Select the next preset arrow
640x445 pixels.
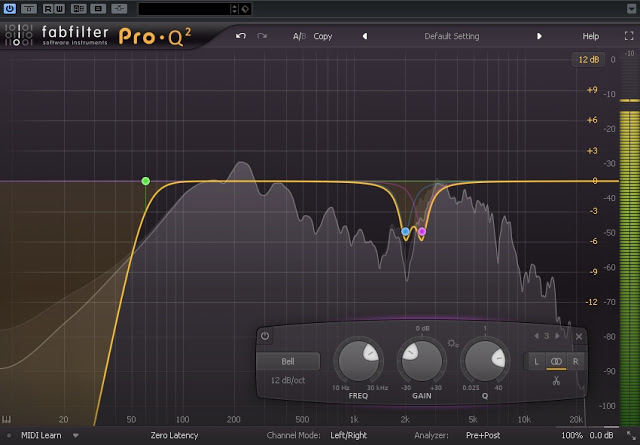539,36
